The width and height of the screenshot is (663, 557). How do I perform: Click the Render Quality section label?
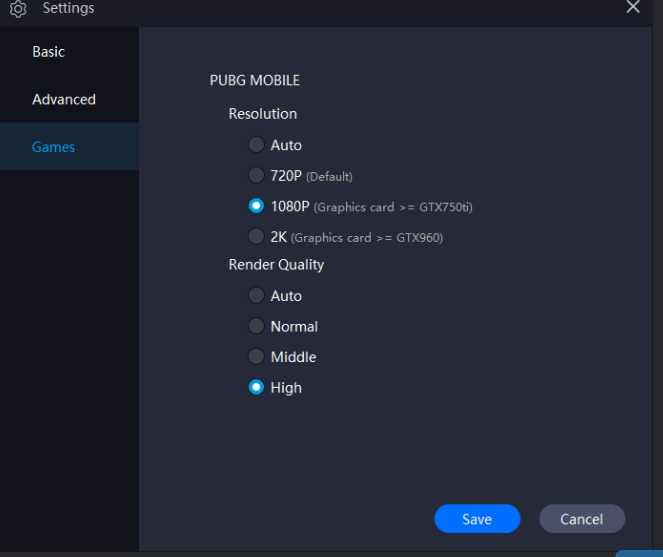tap(276, 265)
